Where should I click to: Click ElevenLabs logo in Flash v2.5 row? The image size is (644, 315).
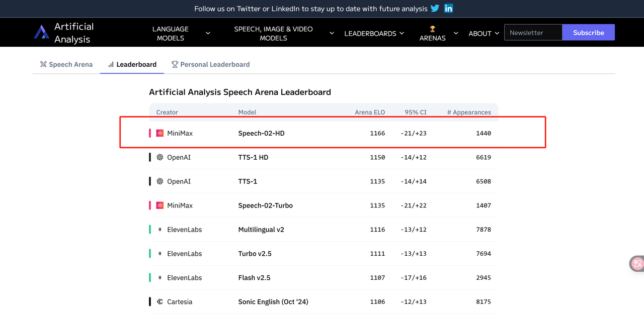coord(160,278)
